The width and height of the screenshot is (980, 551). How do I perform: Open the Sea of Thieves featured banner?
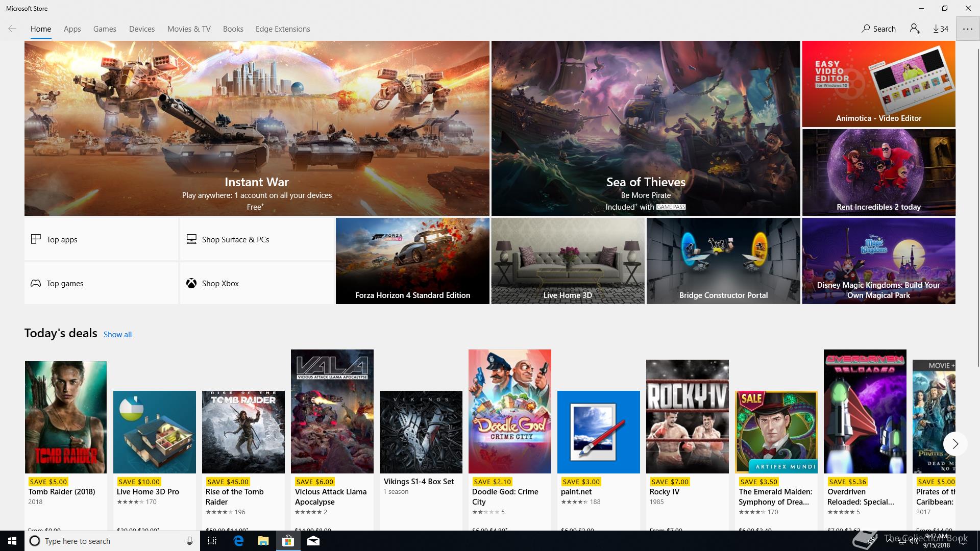click(646, 128)
